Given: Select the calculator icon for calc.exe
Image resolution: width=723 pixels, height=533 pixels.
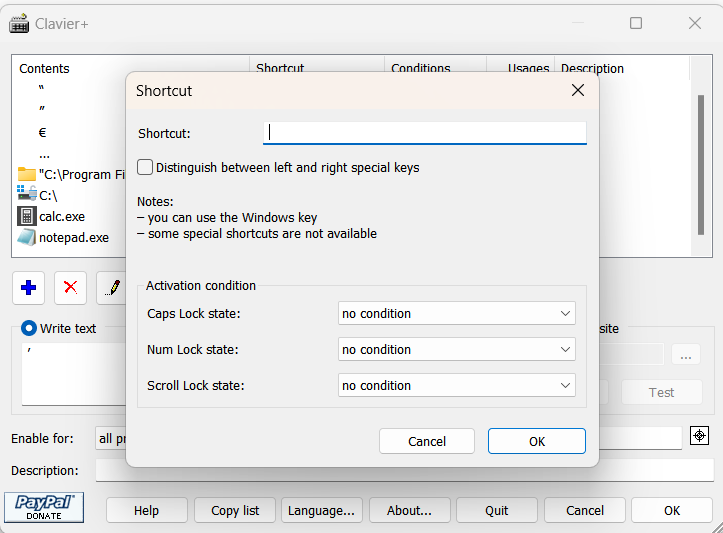Looking at the screenshot, I should tap(27, 216).
